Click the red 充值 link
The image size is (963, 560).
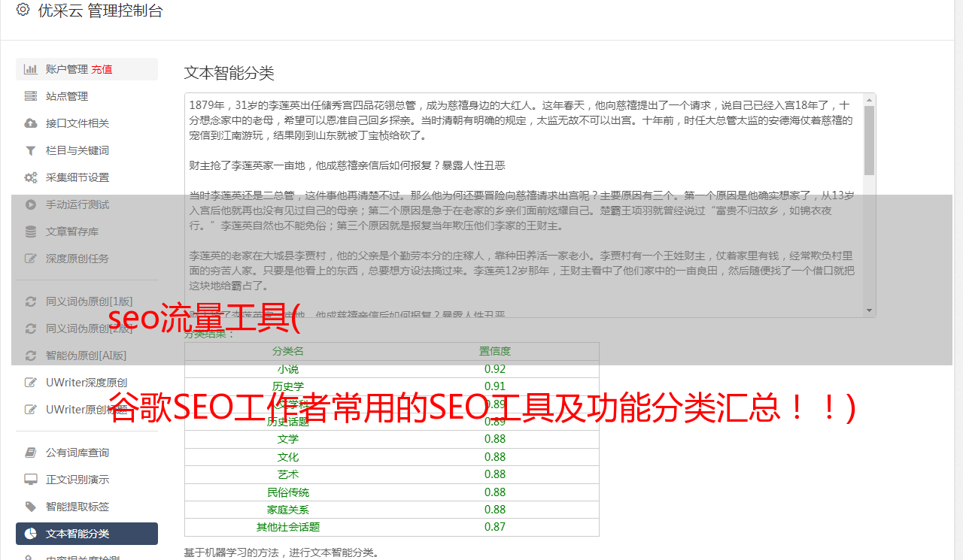point(102,69)
